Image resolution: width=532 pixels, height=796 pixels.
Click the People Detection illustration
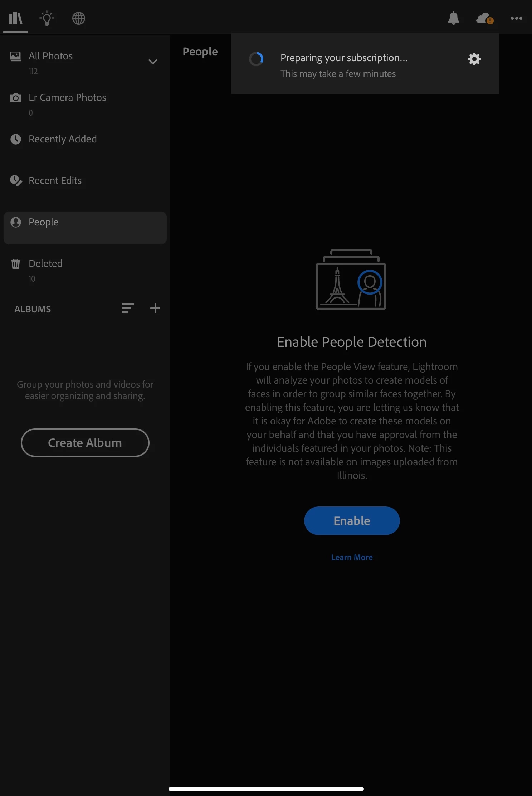[351, 280]
